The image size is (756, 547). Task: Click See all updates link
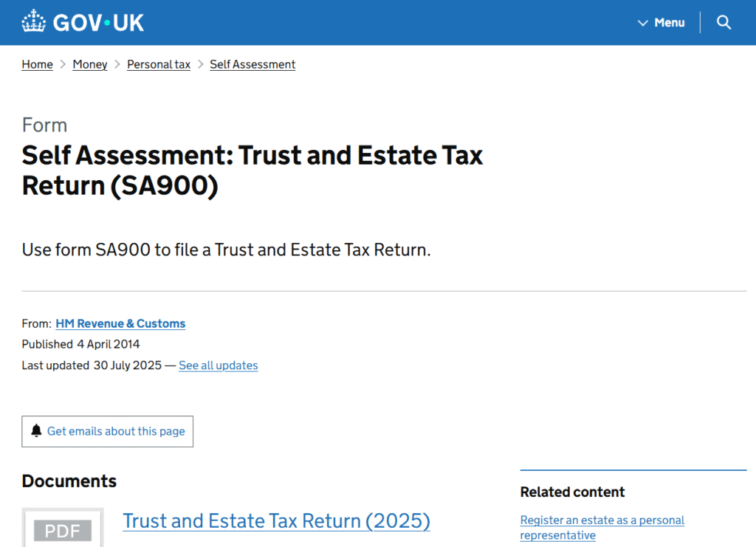coord(218,365)
